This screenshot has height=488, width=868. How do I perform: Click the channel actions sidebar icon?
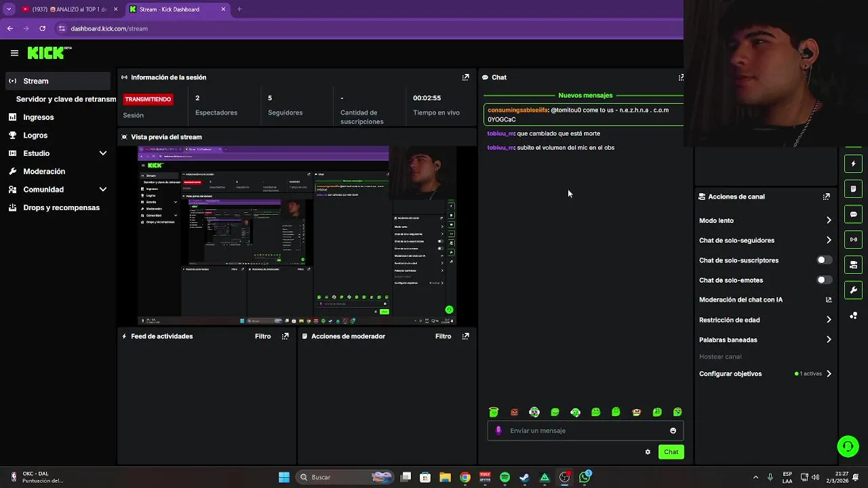[x=853, y=264]
